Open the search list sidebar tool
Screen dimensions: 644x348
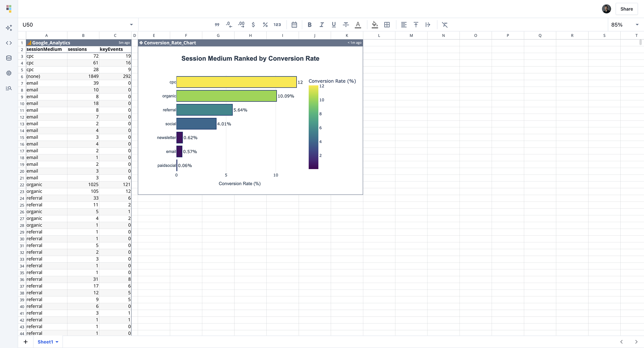click(x=9, y=88)
